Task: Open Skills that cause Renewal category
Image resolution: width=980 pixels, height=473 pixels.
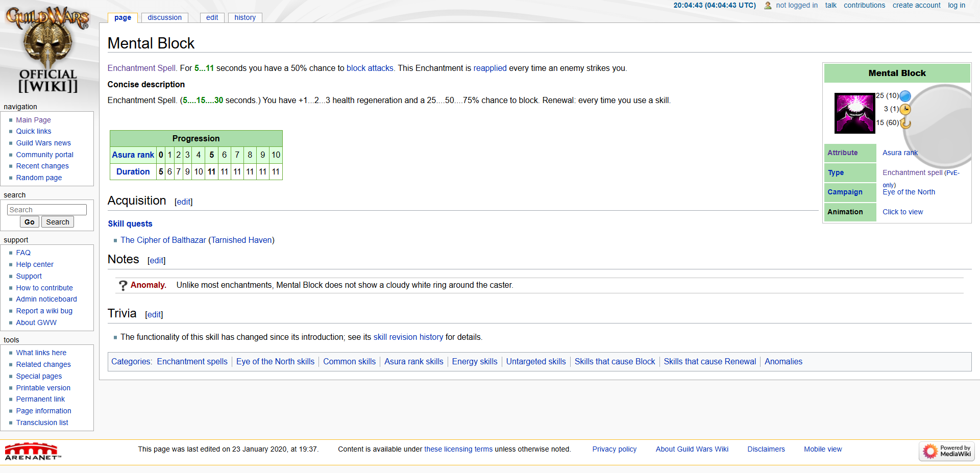Action: tap(709, 361)
